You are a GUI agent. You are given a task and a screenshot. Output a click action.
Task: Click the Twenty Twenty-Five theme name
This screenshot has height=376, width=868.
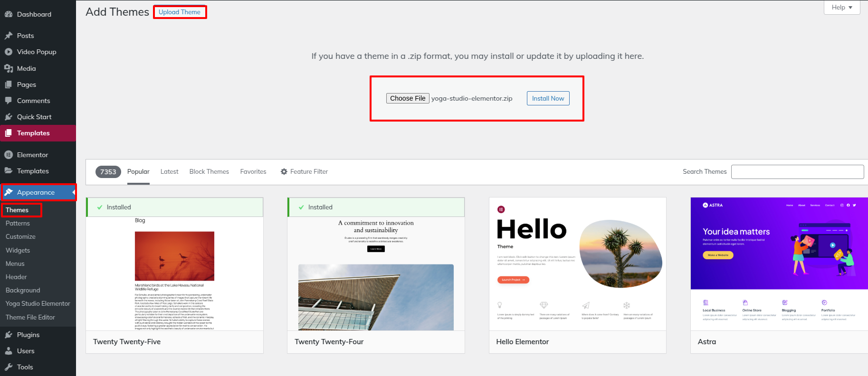pyautogui.click(x=127, y=342)
